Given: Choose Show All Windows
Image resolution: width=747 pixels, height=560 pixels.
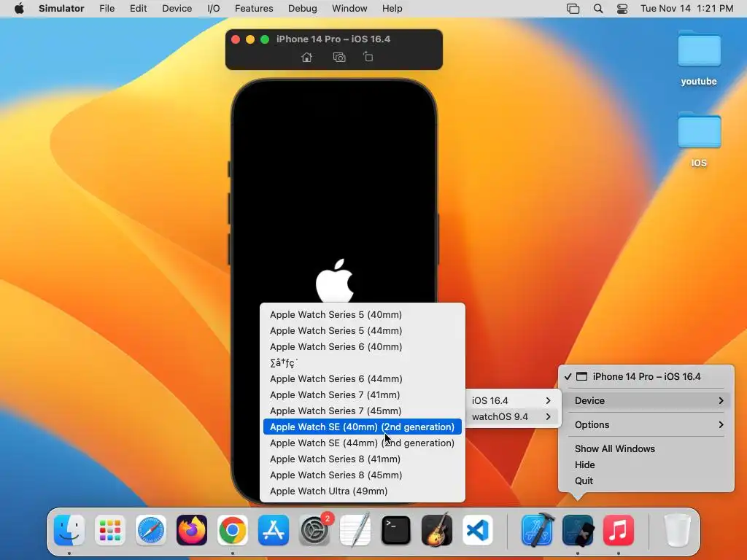Looking at the screenshot, I should pos(646,448).
